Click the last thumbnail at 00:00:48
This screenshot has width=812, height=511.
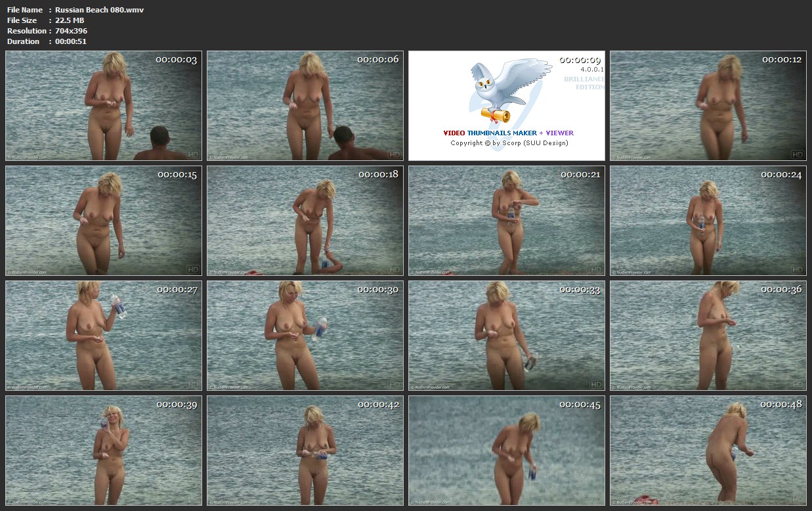tap(708, 451)
